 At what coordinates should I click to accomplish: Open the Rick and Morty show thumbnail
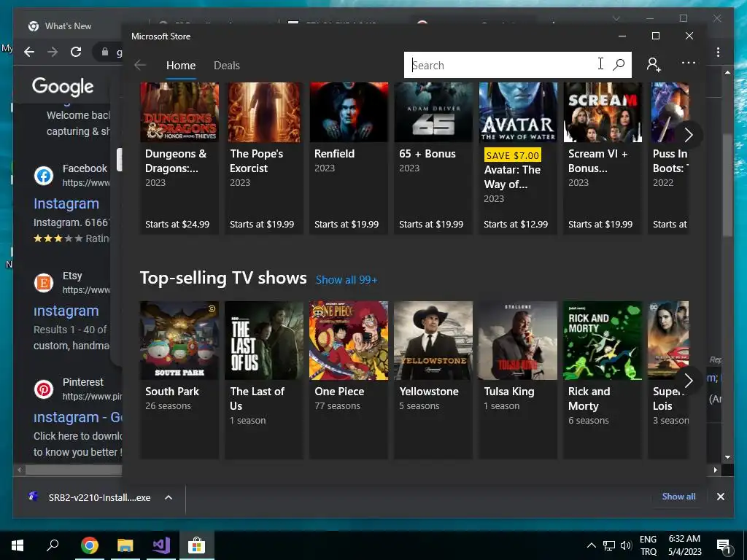tap(603, 341)
